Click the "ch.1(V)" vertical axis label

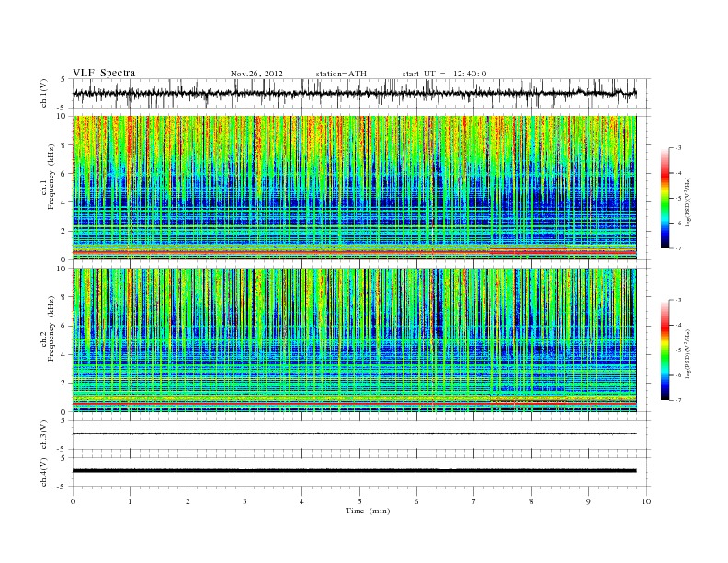pyautogui.click(x=44, y=93)
